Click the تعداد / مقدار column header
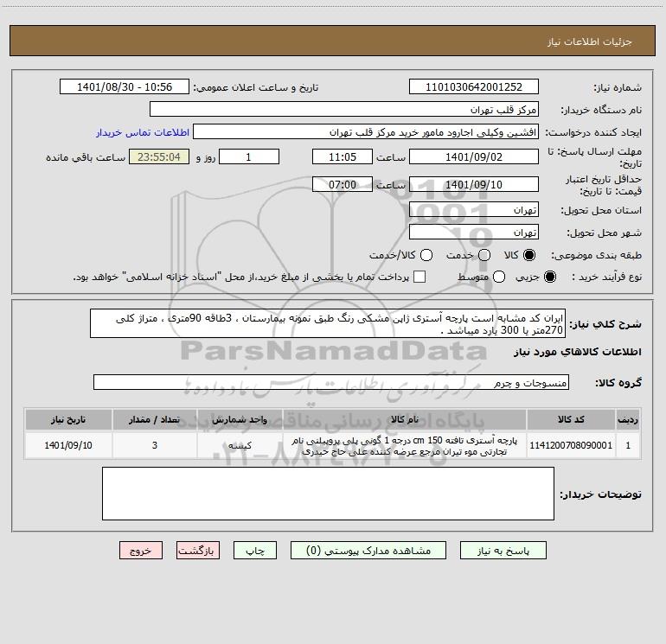This screenshot has width=666, height=644. (x=155, y=419)
